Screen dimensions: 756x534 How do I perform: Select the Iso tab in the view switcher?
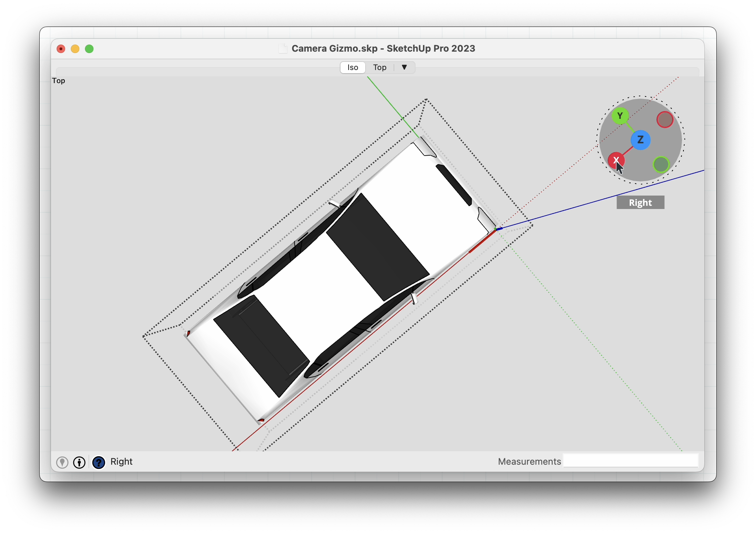point(353,67)
